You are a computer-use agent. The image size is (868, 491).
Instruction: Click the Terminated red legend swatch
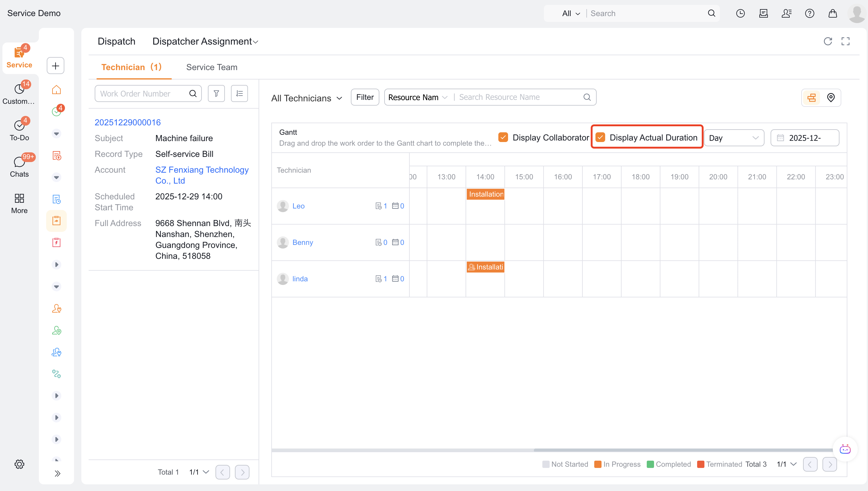[x=700, y=464]
